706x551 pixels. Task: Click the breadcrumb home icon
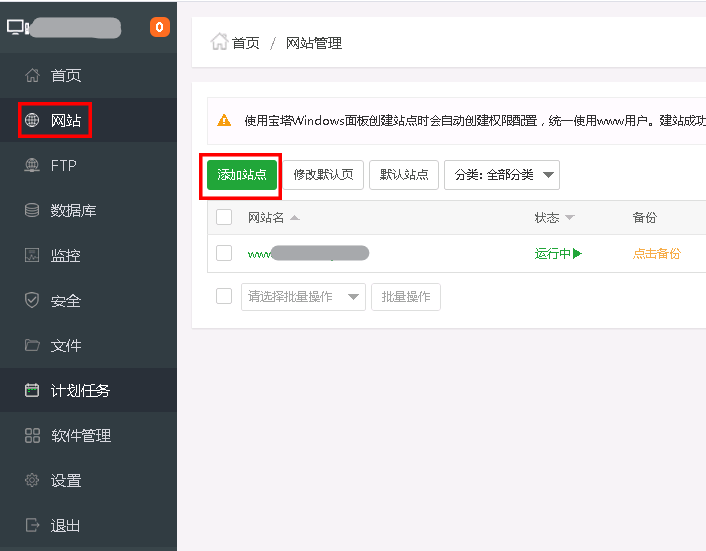pos(219,42)
